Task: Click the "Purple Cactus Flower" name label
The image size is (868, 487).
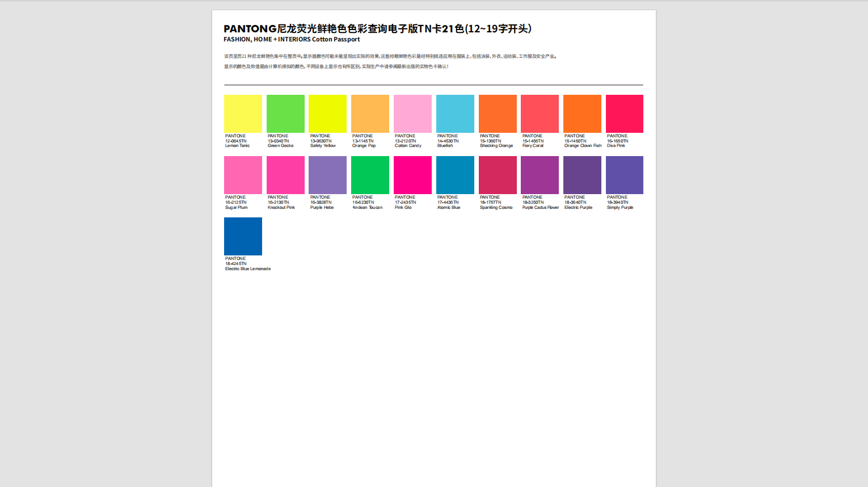Action: [540, 207]
